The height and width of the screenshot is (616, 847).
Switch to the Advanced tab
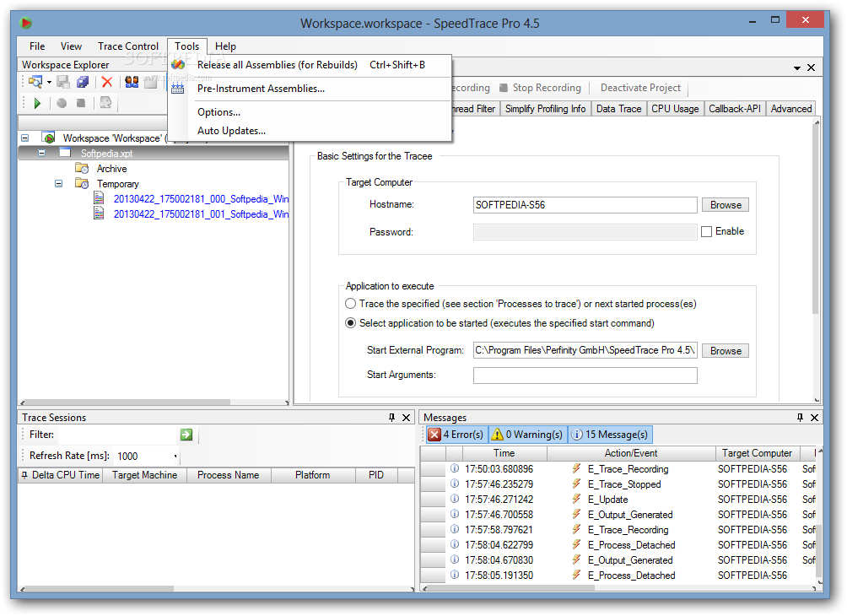(790, 109)
